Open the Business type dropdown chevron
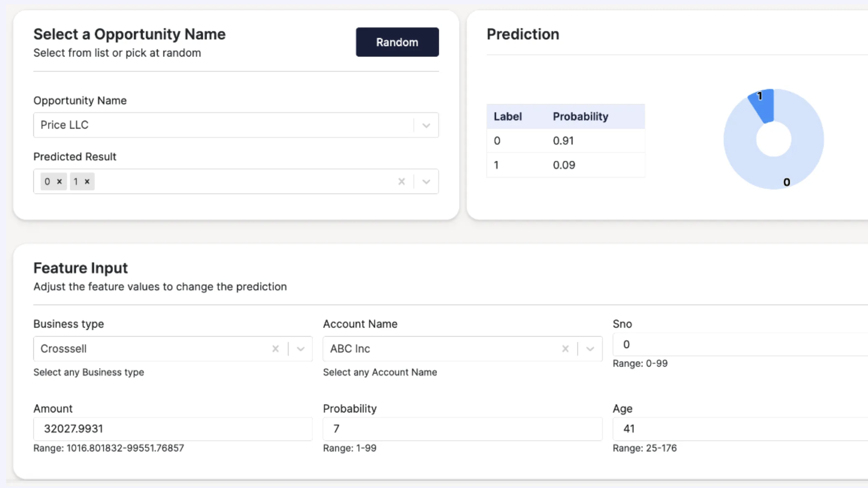868x488 pixels. pos(300,349)
